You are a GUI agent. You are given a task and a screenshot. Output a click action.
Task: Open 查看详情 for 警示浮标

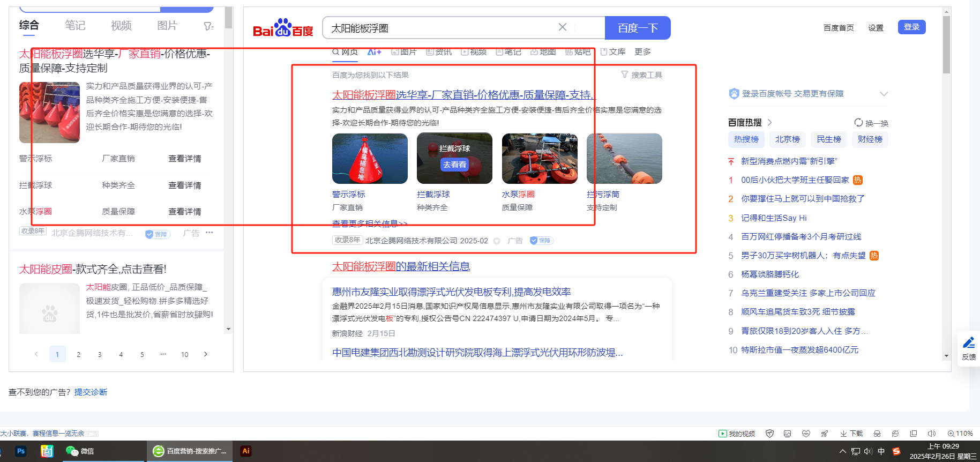tap(185, 159)
